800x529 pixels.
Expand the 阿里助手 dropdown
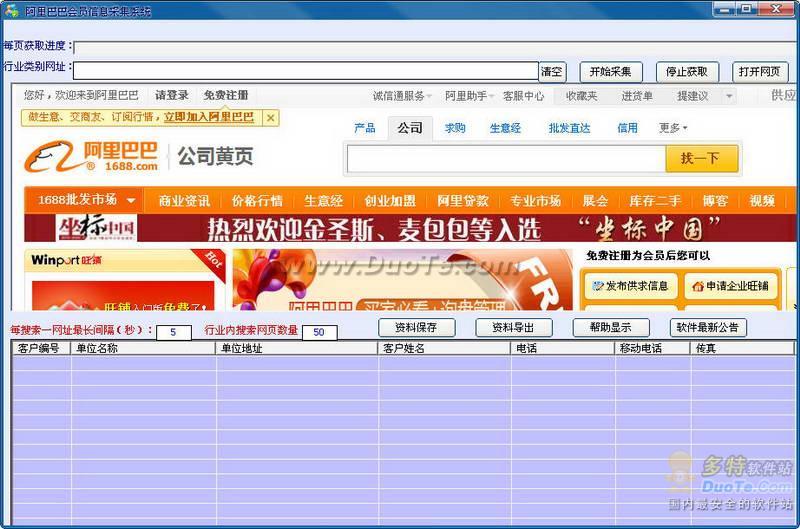[469, 96]
